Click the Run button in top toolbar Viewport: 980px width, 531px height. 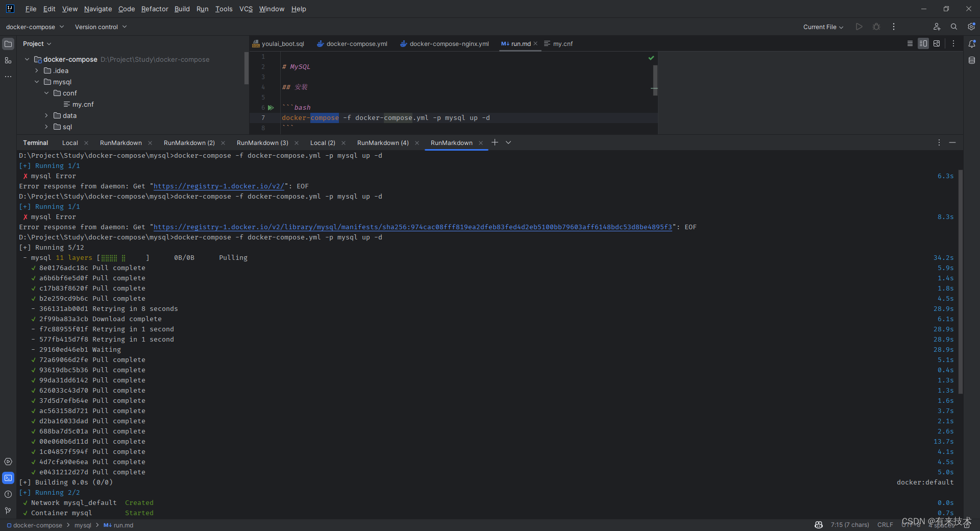point(859,27)
